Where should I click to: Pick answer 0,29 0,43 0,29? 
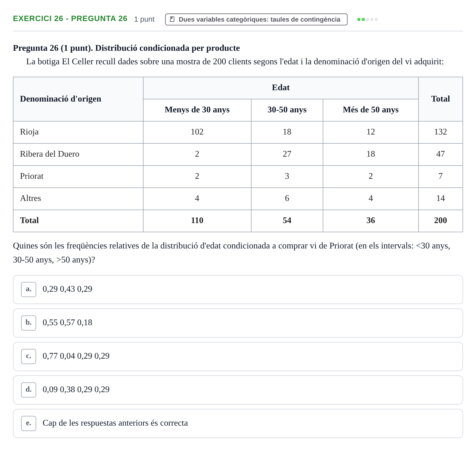pyautogui.click(x=238, y=290)
